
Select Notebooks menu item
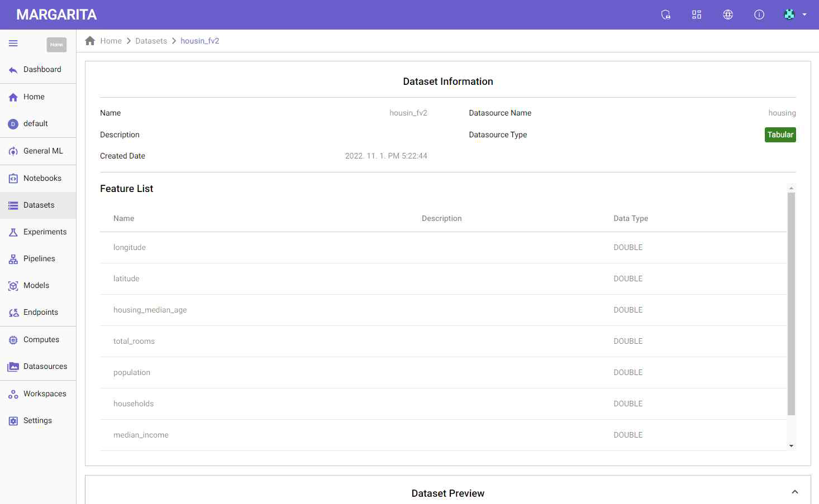pos(38,179)
